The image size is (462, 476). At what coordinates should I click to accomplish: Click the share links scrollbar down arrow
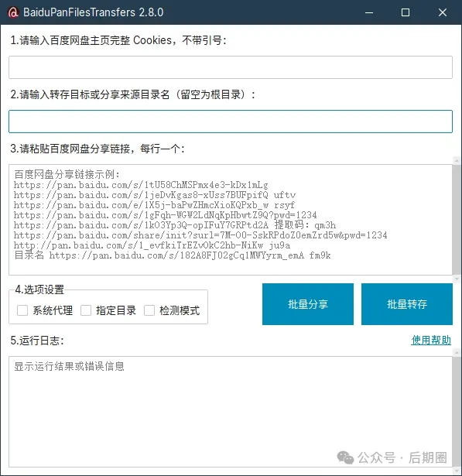pos(457,279)
